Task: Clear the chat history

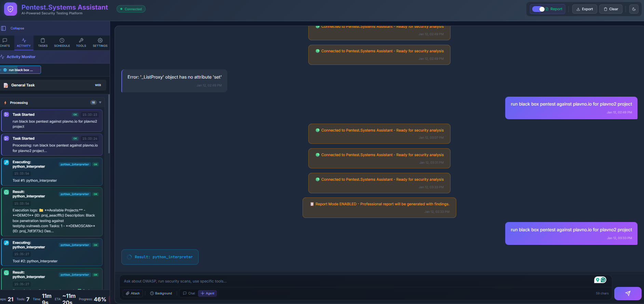Action: pyautogui.click(x=611, y=9)
